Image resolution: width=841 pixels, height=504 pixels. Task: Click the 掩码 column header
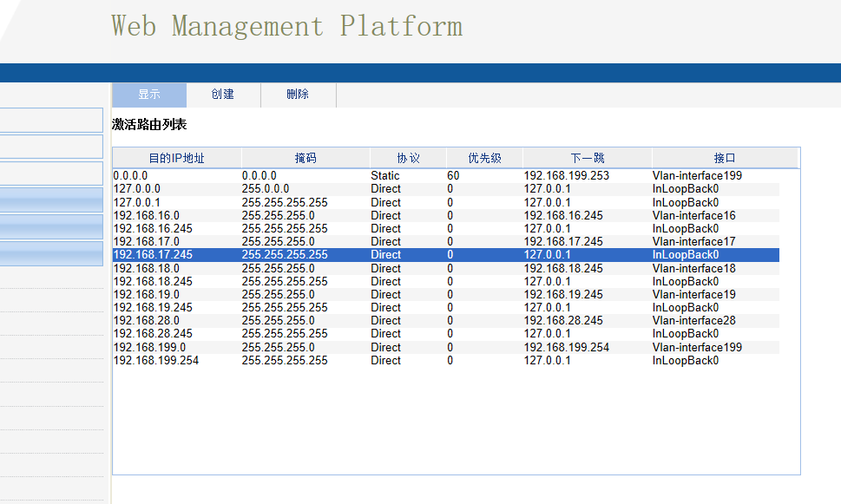(306, 158)
